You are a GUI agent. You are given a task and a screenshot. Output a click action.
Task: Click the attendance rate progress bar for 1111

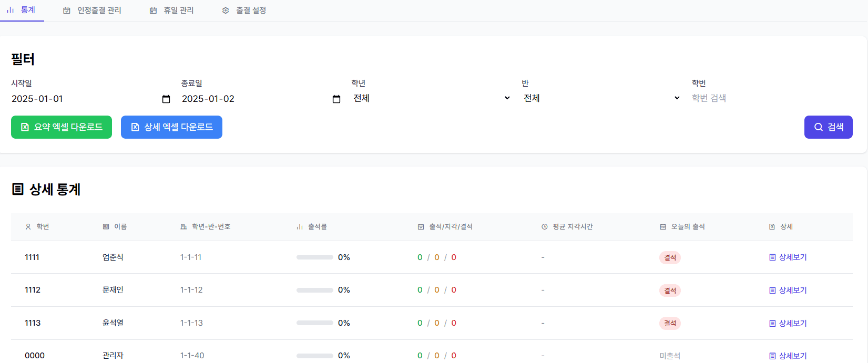(314, 257)
